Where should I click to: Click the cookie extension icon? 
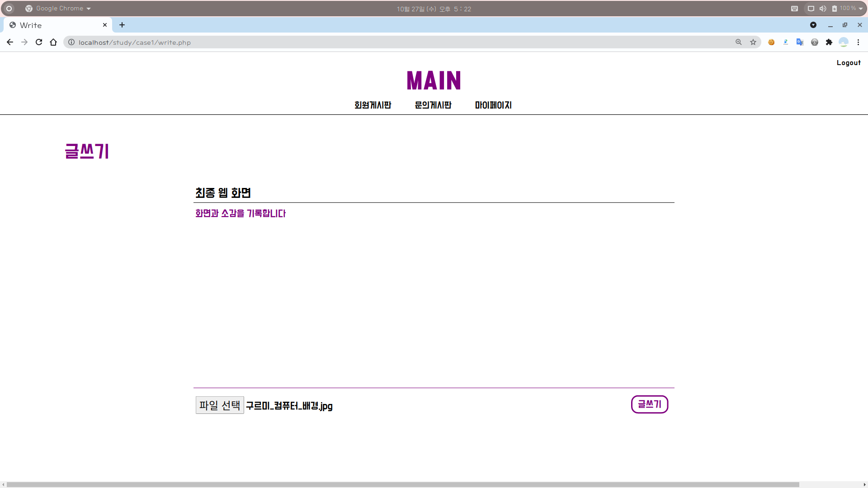point(771,42)
